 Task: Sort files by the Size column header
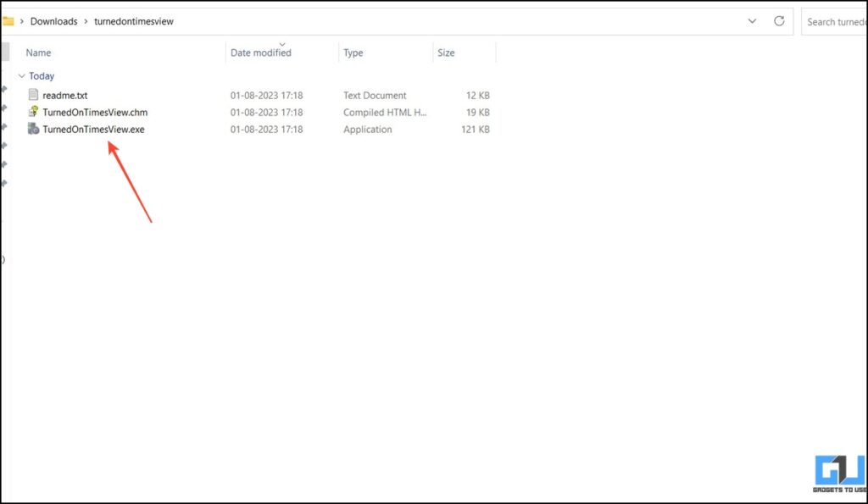(446, 53)
